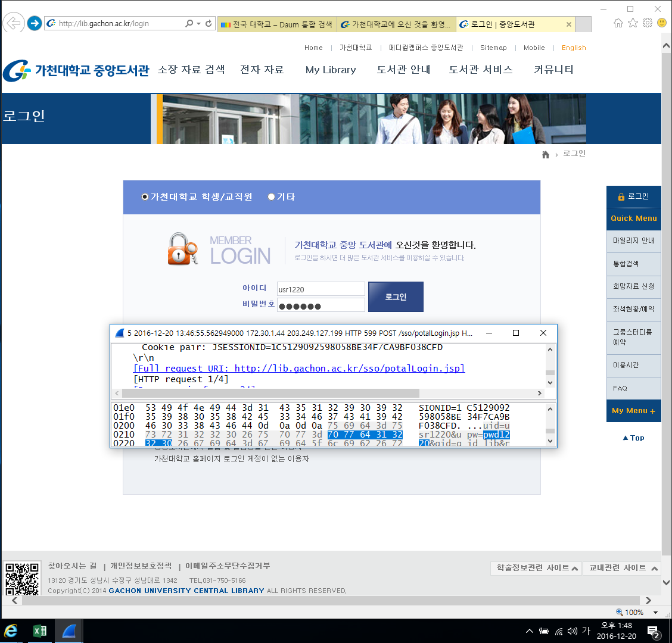Open My Library menu
This screenshot has width=672, height=643.
click(x=331, y=70)
